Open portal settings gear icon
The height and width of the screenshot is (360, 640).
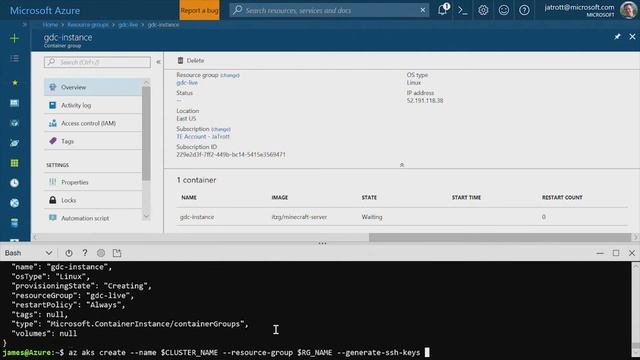click(483, 10)
